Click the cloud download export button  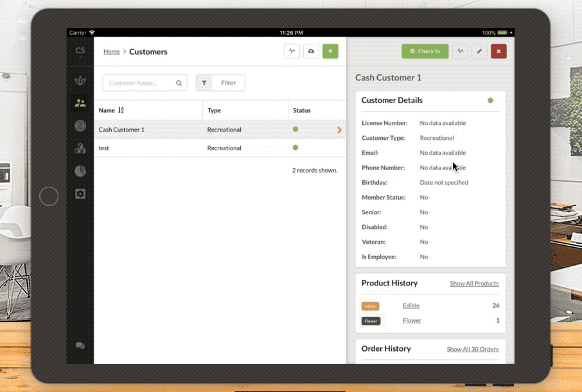311,51
